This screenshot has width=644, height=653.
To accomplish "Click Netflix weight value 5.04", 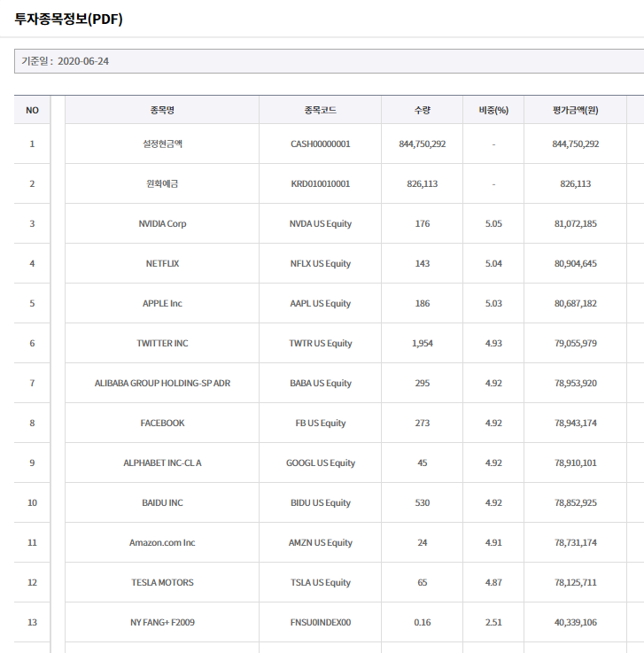I will pos(493,264).
